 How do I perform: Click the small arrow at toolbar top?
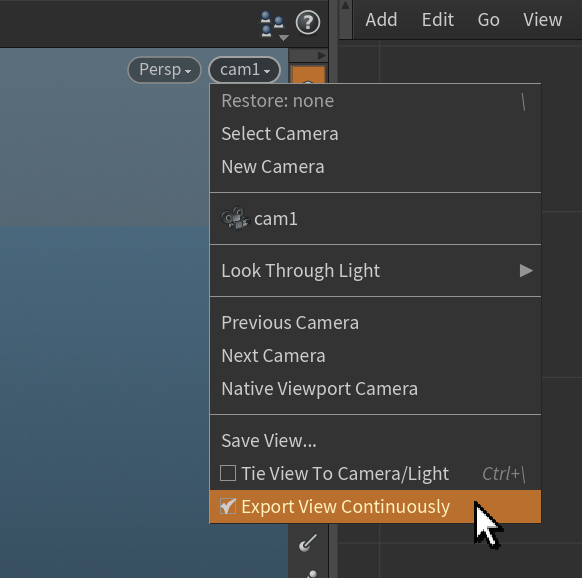321,56
